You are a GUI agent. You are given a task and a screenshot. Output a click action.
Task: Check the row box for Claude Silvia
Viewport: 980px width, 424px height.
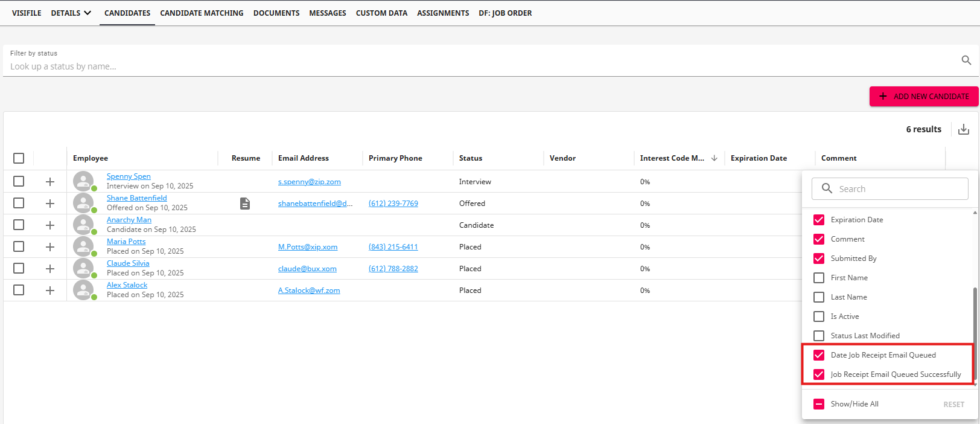[19, 268]
